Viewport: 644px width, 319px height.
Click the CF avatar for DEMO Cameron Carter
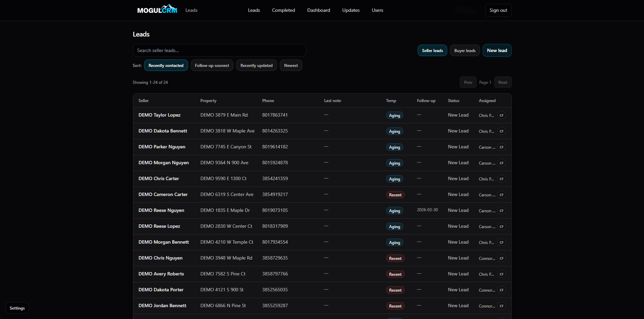click(x=502, y=195)
